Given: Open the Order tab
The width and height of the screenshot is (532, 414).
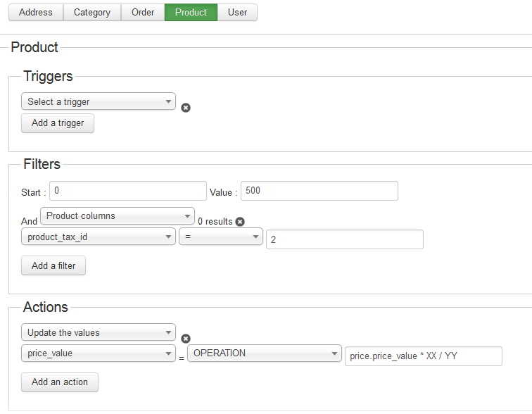Looking at the screenshot, I should coord(143,12).
